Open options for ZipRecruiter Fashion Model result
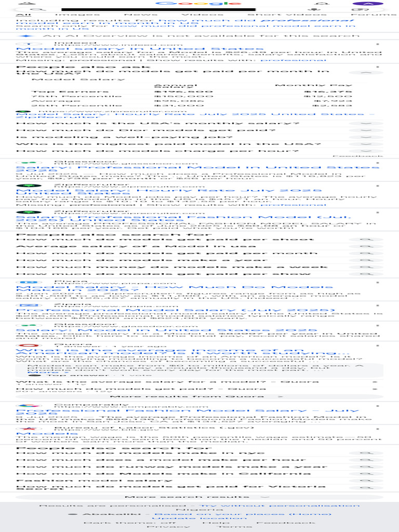Image resolution: width=399 pixels, height=532 pixels. tap(378, 212)
